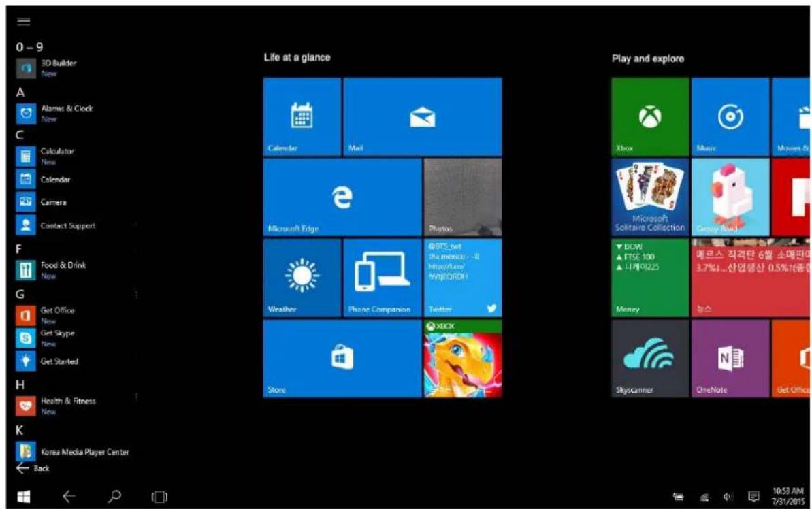Open the hamburger menu at top left
812x509 pixels.
point(24,21)
